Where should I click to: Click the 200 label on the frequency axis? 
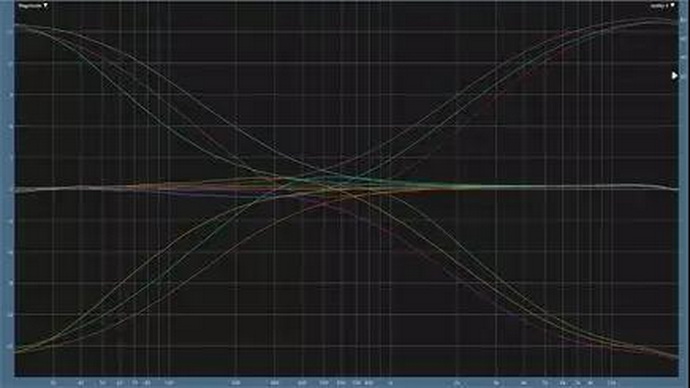[x=236, y=383]
